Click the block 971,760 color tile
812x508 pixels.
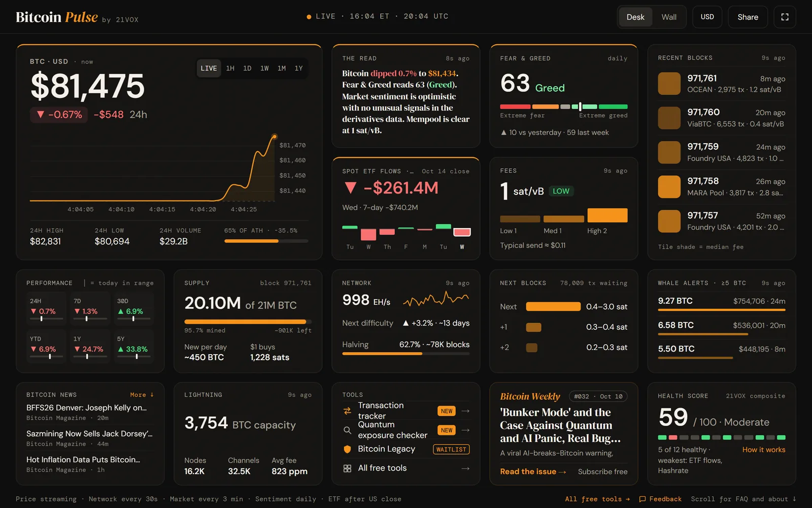click(x=669, y=118)
